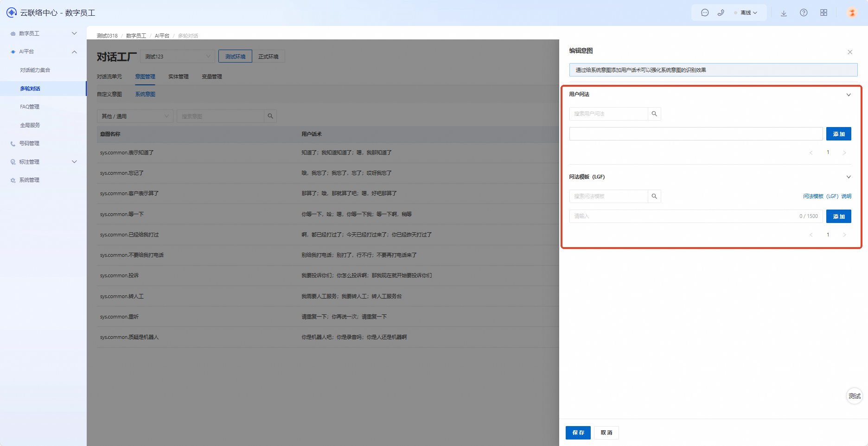Open the app grid icon in header
The width and height of the screenshot is (868, 446).
[x=823, y=13]
